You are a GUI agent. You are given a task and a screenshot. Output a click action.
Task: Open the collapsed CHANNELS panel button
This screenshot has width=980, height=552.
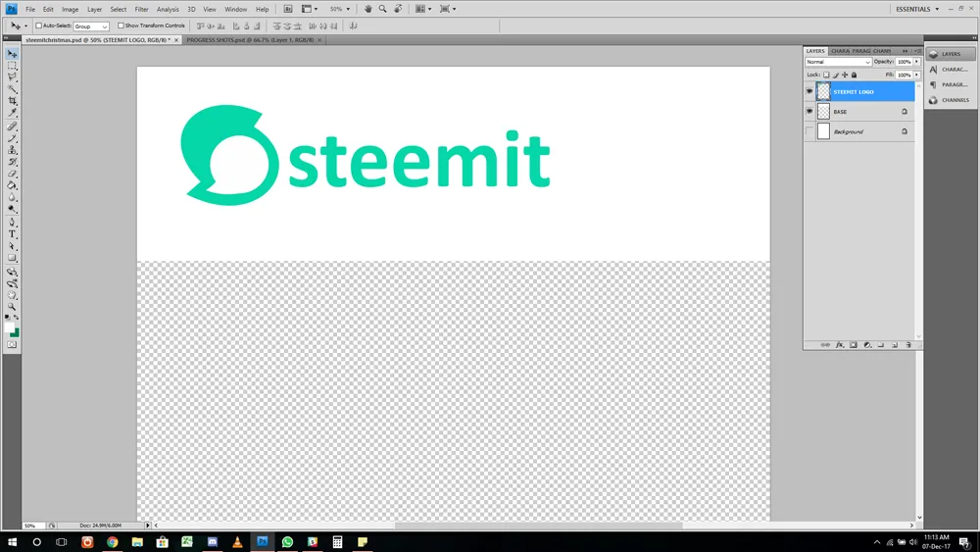[x=950, y=100]
